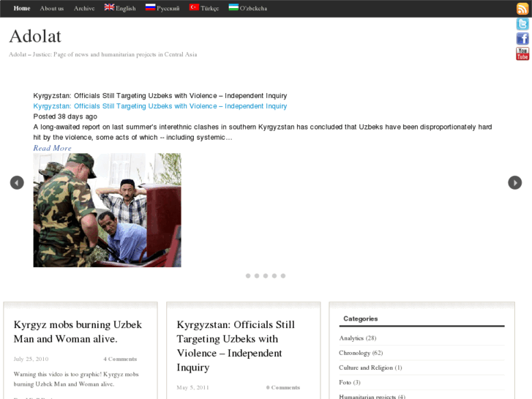Switch language to Türkçe text link
The image size is (532, 399).
coord(210,8)
